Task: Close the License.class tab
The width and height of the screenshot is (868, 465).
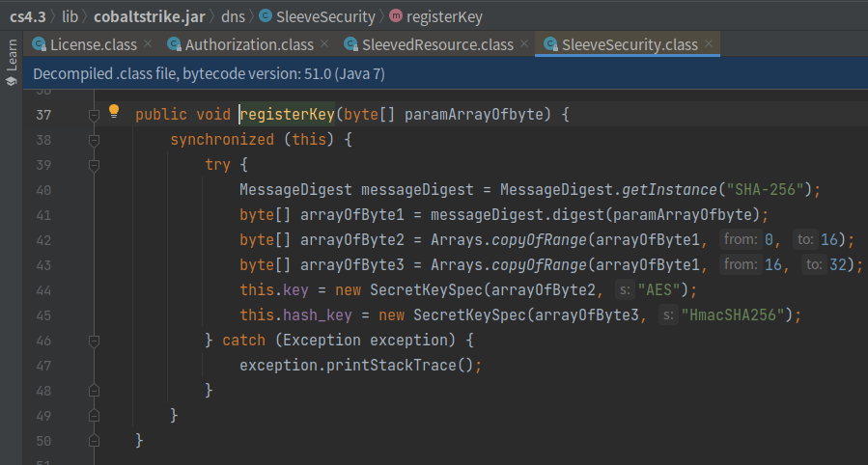Action: click(148, 43)
